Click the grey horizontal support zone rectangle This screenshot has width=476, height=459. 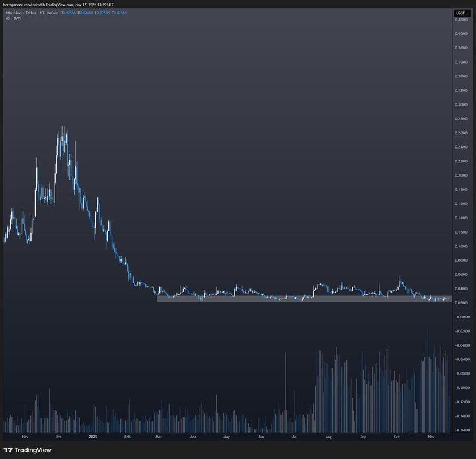coord(304,298)
